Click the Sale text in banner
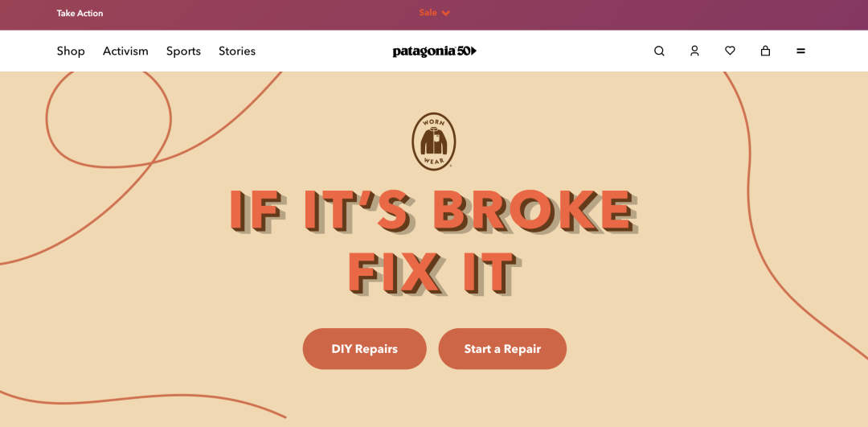Viewport: 868px width, 427px height. coord(428,13)
